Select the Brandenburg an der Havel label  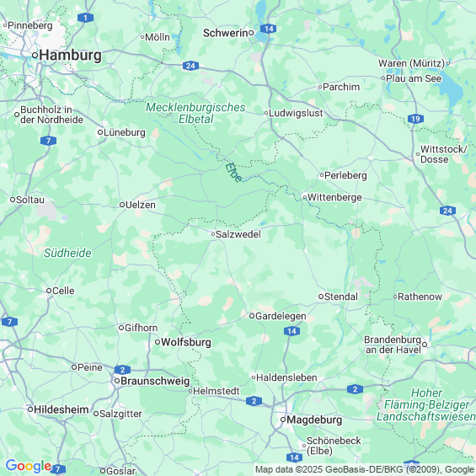[393, 345]
